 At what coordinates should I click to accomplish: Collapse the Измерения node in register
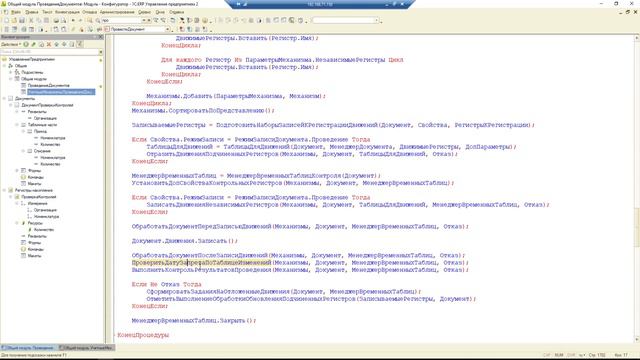pos(17,203)
